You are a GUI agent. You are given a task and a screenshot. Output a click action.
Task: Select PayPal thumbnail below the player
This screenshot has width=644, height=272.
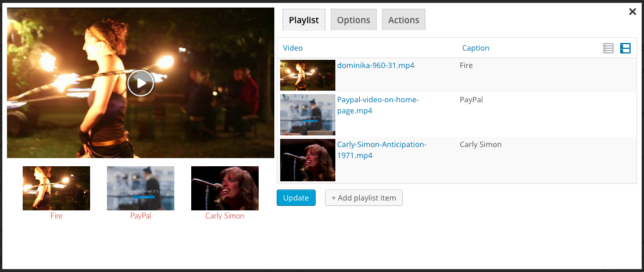tap(141, 188)
